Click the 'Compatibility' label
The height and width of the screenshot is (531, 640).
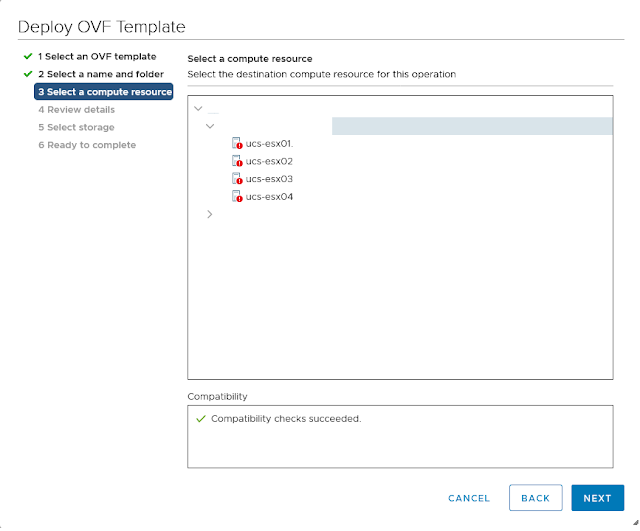pos(217,397)
